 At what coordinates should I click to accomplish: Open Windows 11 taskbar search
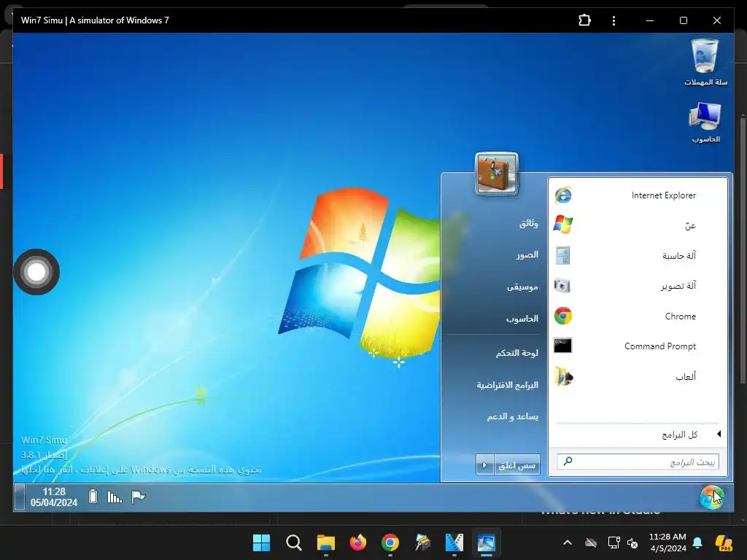point(293,542)
